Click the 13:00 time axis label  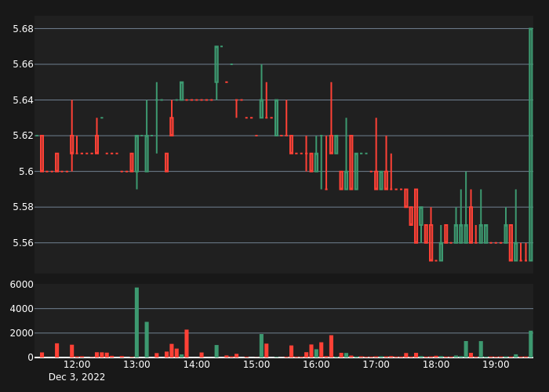tap(136, 365)
